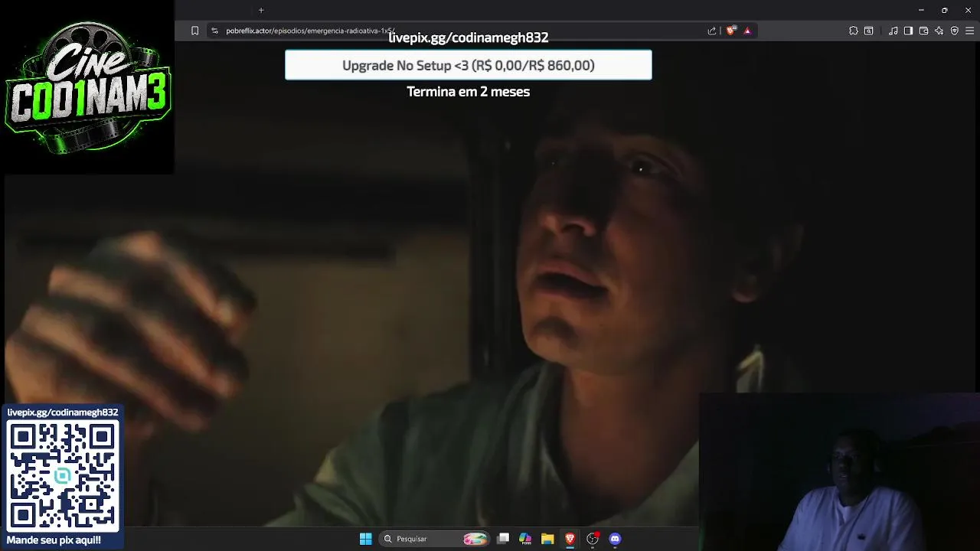Click the webcam overlay of the streamer
The width and height of the screenshot is (980, 551).
[839, 472]
